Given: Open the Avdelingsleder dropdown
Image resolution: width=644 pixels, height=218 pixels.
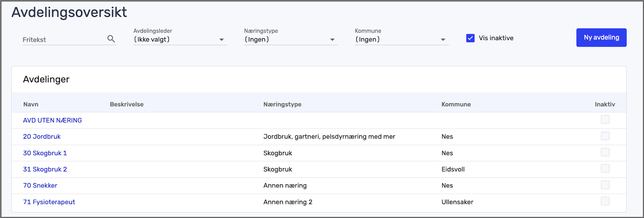Looking at the screenshot, I should pyautogui.click(x=180, y=39).
